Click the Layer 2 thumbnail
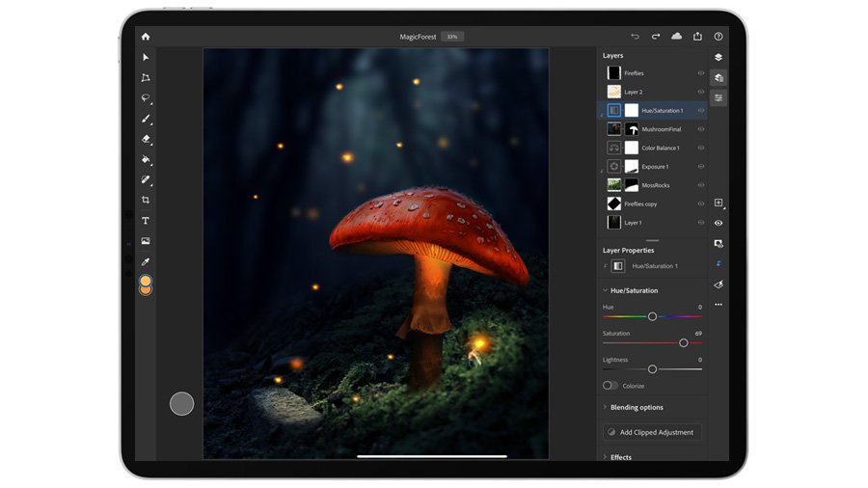The image size is (868, 488). (x=614, y=92)
